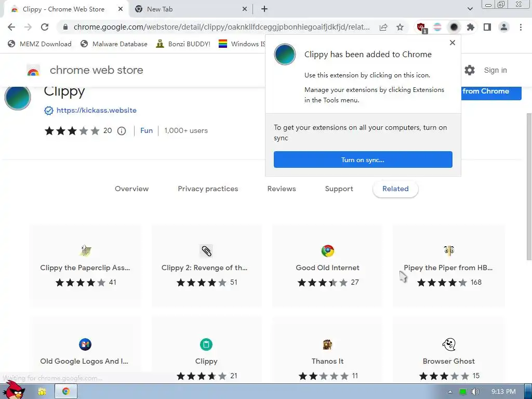
Task: Click the address bar URL
Action: point(221,27)
